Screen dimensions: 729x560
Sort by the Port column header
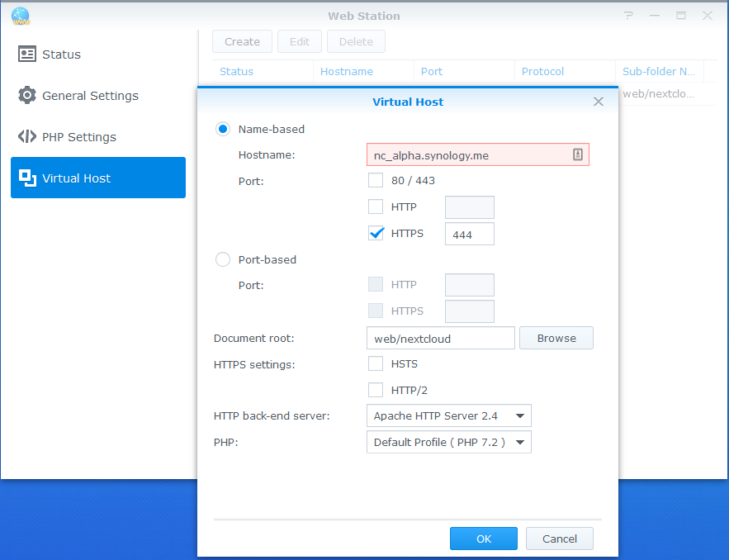[x=465, y=71]
